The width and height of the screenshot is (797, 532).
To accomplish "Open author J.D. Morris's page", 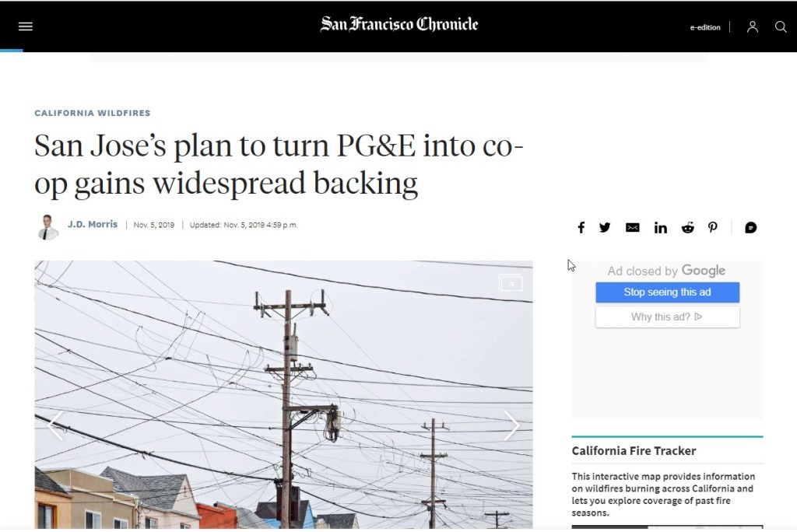I will click(93, 224).
